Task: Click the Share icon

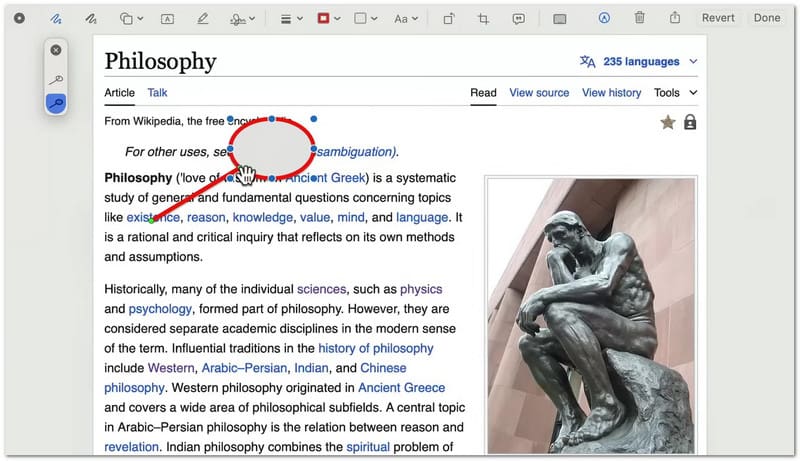Action: tap(675, 18)
